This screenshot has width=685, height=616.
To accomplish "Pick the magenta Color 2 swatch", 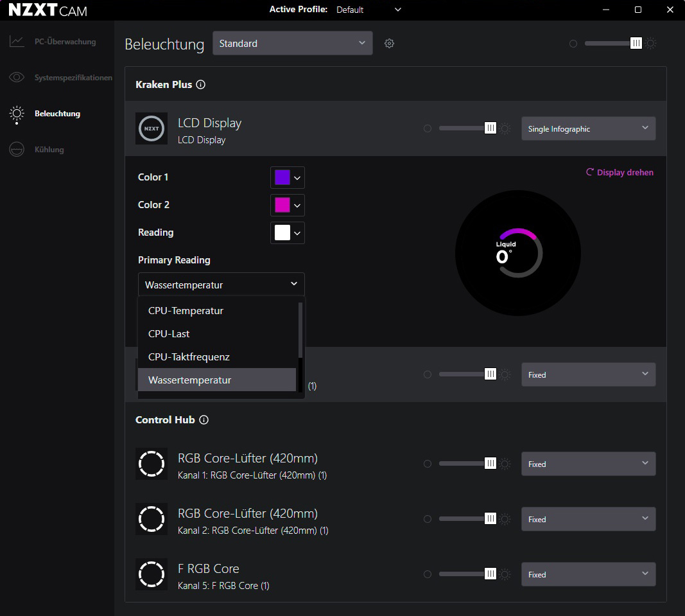I will click(x=282, y=205).
